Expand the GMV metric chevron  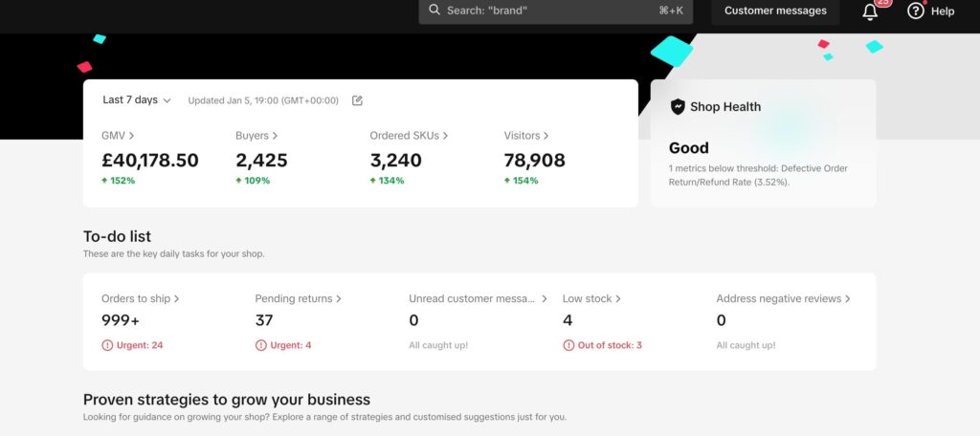(x=131, y=136)
